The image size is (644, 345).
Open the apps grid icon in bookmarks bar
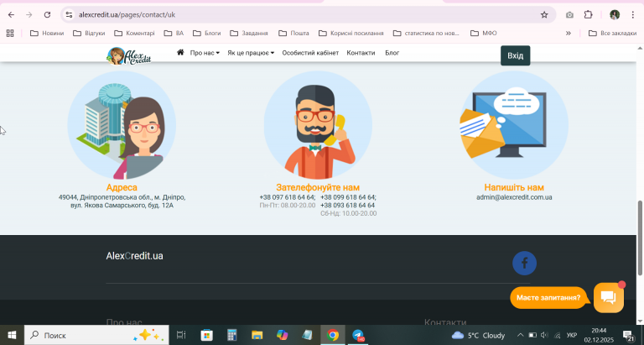coord(10,34)
